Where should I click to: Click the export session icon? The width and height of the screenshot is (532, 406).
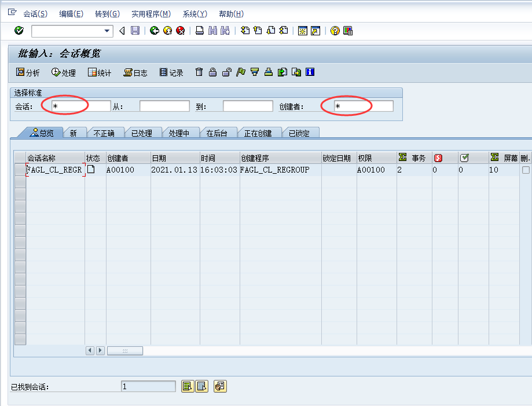point(296,72)
